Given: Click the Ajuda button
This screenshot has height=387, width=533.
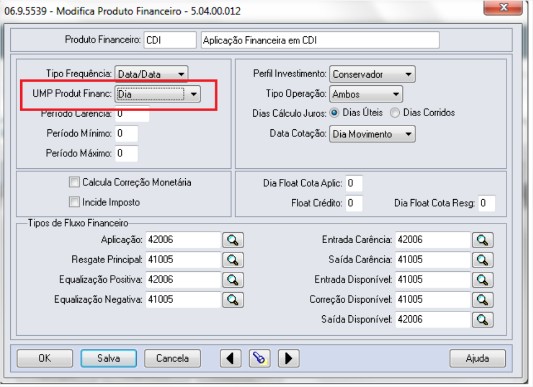Looking at the screenshot, I should [478, 358].
